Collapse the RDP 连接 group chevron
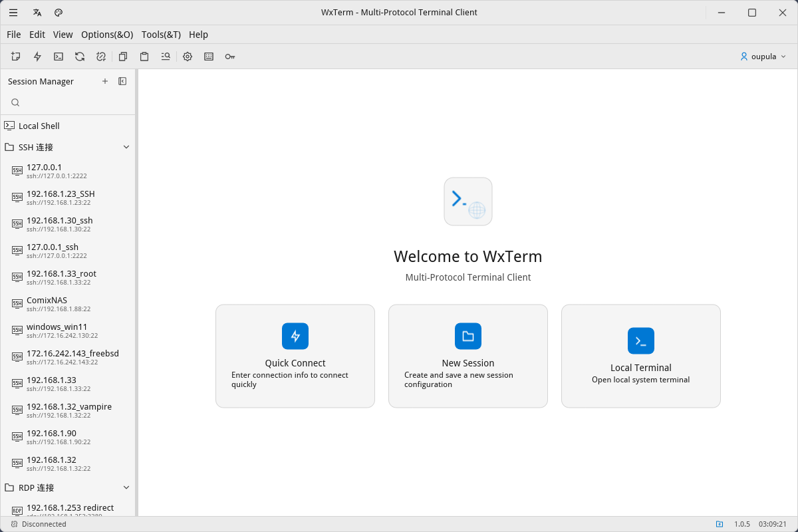798x532 pixels. point(126,487)
